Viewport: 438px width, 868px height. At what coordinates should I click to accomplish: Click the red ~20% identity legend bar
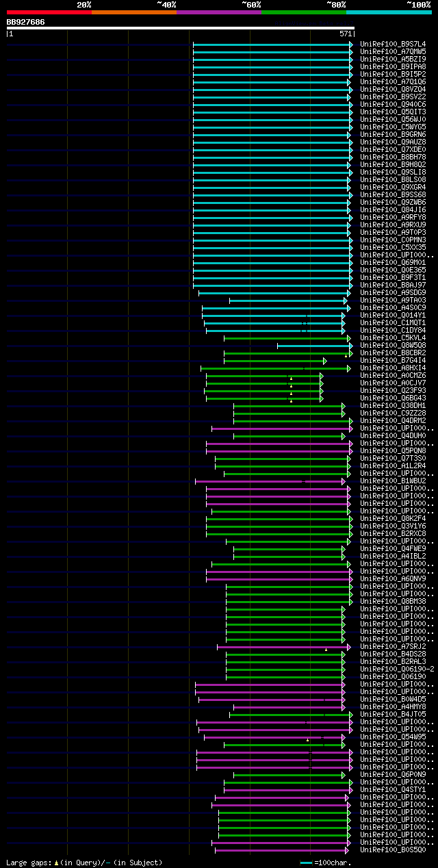[49, 12]
